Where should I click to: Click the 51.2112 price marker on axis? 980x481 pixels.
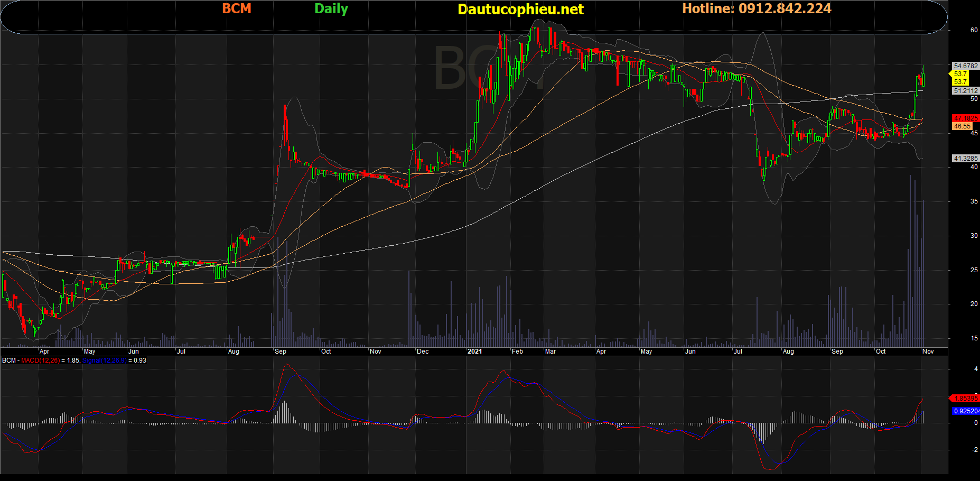965,91
